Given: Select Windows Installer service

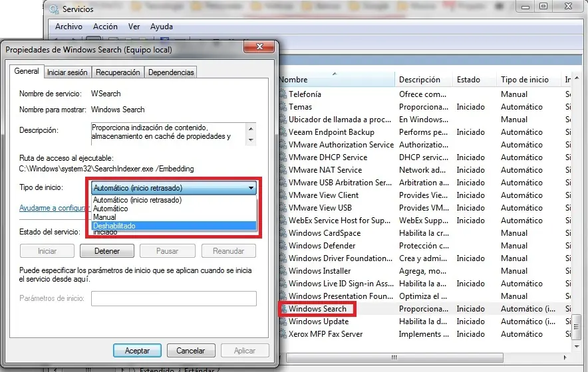Looking at the screenshot, I should pos(425,271).
